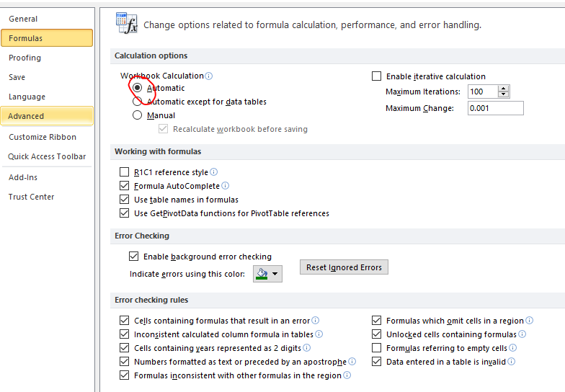This screenshot has height=392, width=565.
Task: Increase Maximum Iterations with the up arrow
Action: click(x=503, y=88)
